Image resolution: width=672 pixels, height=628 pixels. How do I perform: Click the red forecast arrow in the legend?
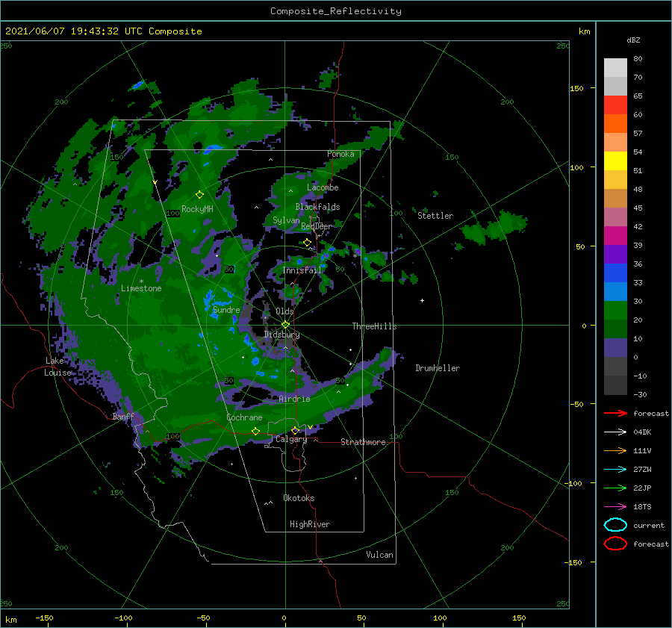click(x=615, y=413)
